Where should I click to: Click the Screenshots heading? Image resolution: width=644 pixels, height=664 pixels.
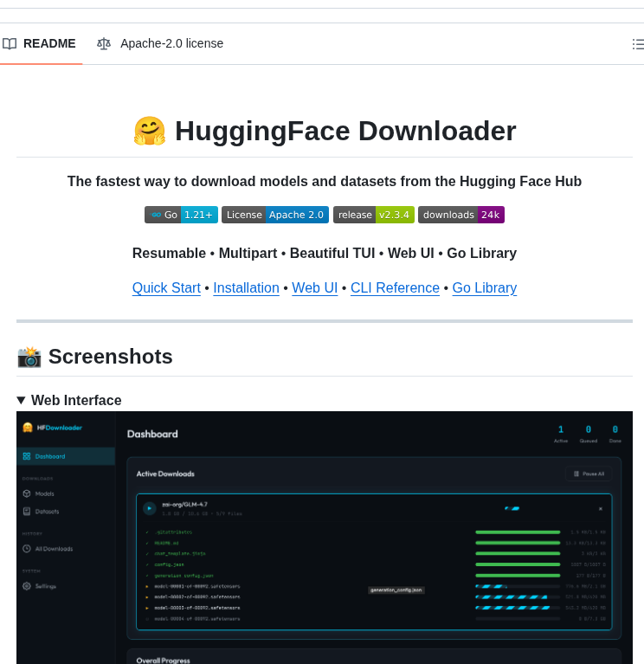pos(95,357)
